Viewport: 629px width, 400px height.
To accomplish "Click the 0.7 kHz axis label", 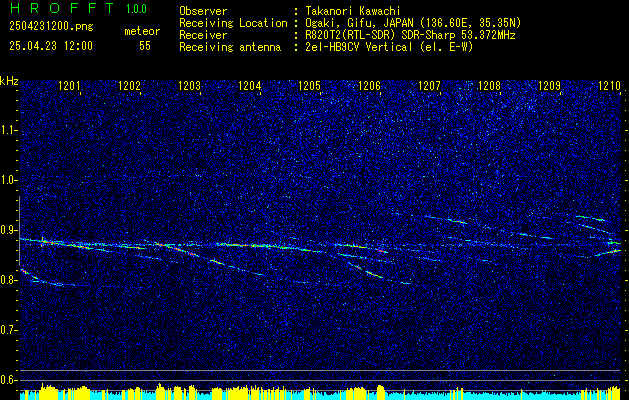I will pyautogui.click(x=8, y=330).
